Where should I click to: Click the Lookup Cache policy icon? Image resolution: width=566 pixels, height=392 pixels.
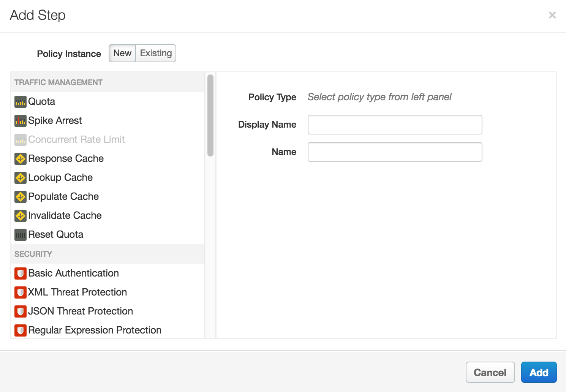[20, 178]
